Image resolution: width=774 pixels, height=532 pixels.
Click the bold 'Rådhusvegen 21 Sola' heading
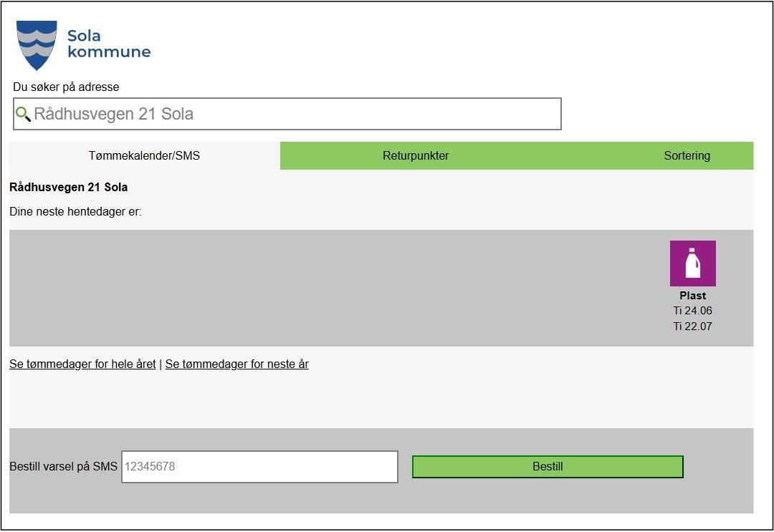[69, 188]
